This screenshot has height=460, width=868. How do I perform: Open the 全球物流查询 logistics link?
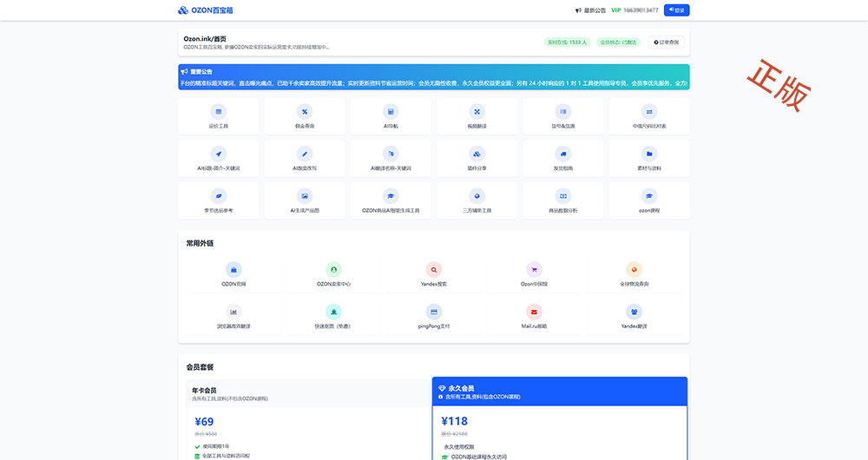(634, 274)
